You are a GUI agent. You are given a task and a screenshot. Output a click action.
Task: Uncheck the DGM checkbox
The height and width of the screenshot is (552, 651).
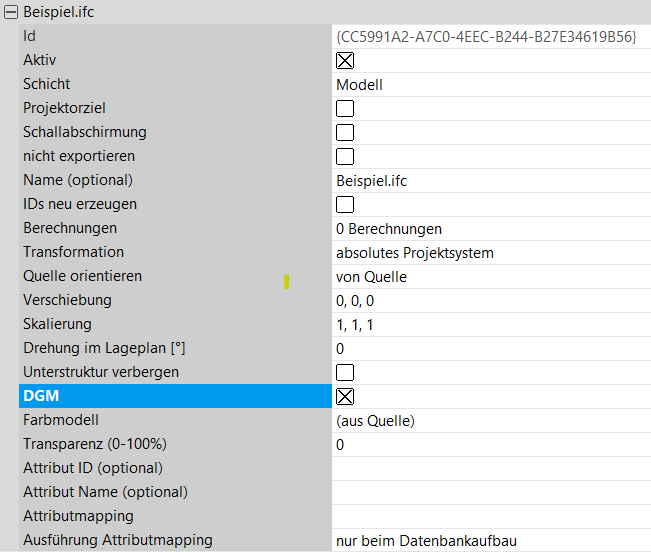coord(345,396)
